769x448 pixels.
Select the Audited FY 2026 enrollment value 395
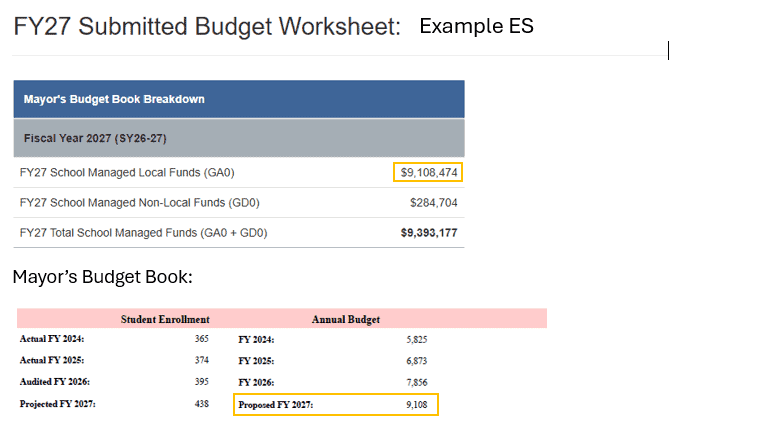pyautogui.click(x=202, y=382)
